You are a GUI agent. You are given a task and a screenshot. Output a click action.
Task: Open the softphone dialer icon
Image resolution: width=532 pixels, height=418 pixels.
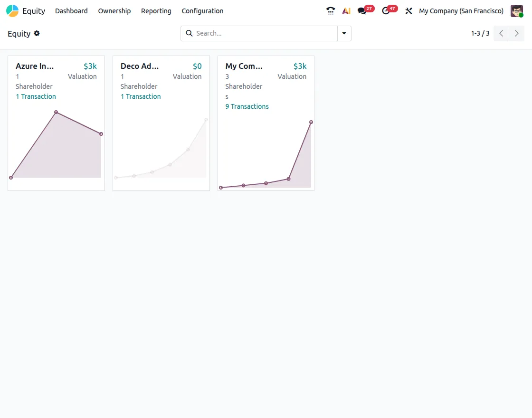pyautogui.click(x=330, y=10)
